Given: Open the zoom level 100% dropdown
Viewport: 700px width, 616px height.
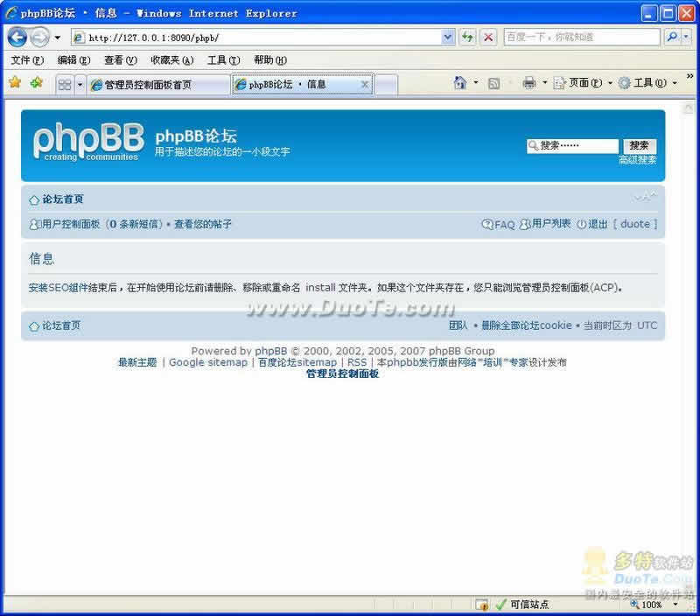Looking at the screenshot, I should click(x=675, y=605).
